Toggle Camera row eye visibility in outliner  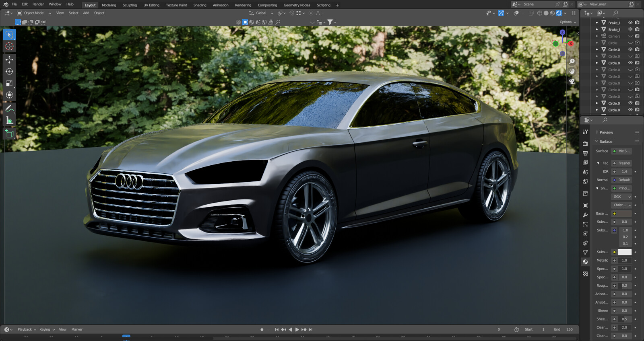(630, 36)
